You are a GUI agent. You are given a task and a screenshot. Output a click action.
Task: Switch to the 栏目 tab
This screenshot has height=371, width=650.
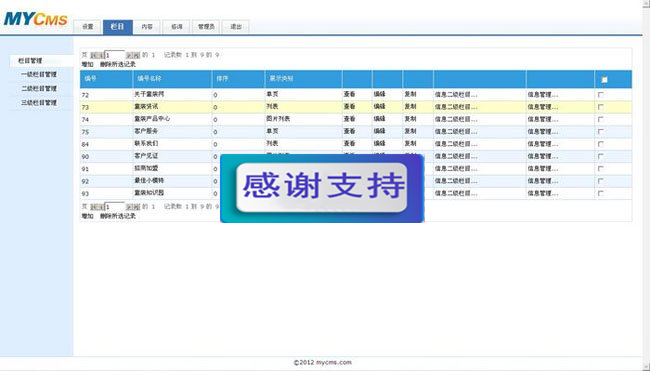117,27
